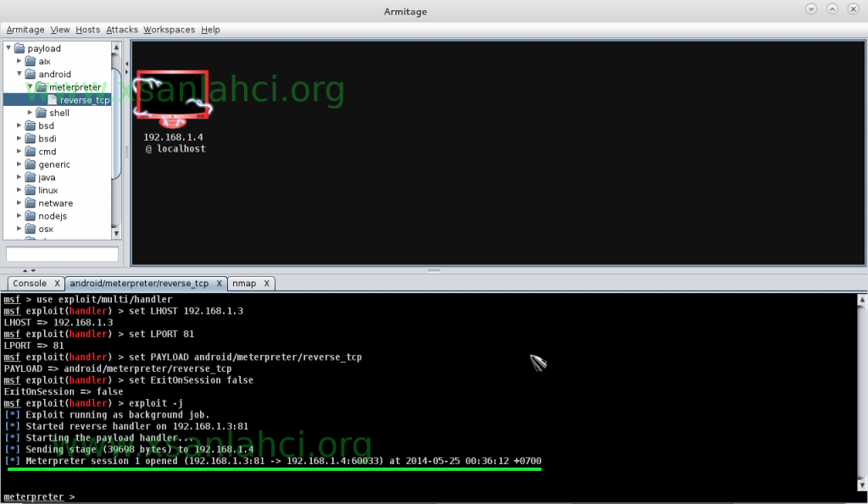Collapse the android tree node
868x504 pixels.
click(19, 74)
